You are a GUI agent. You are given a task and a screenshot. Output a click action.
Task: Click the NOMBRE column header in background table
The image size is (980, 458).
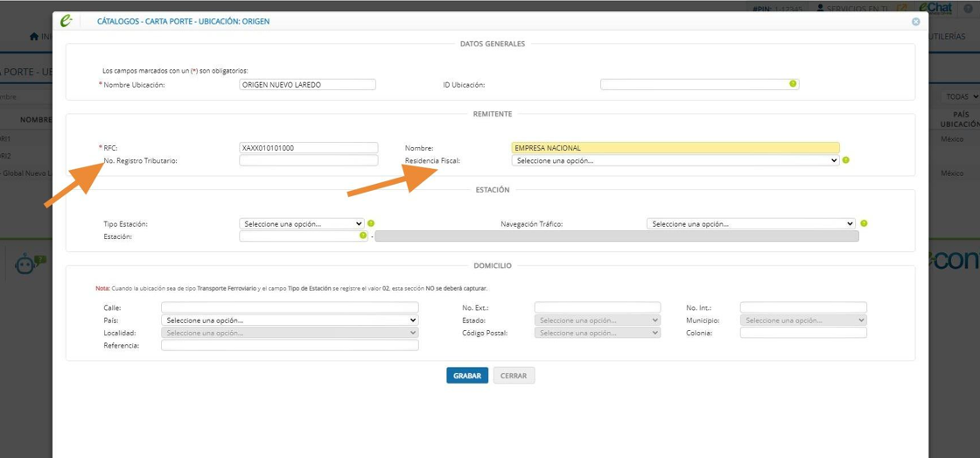click(36, 119)
